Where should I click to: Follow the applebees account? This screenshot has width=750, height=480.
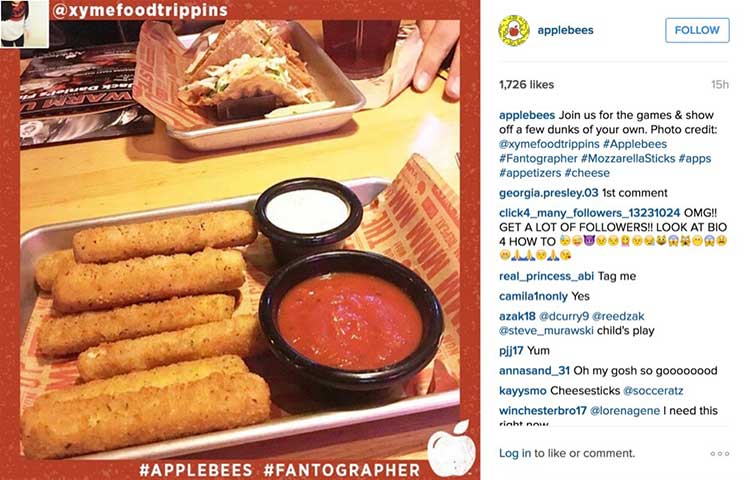click(697, 30)
